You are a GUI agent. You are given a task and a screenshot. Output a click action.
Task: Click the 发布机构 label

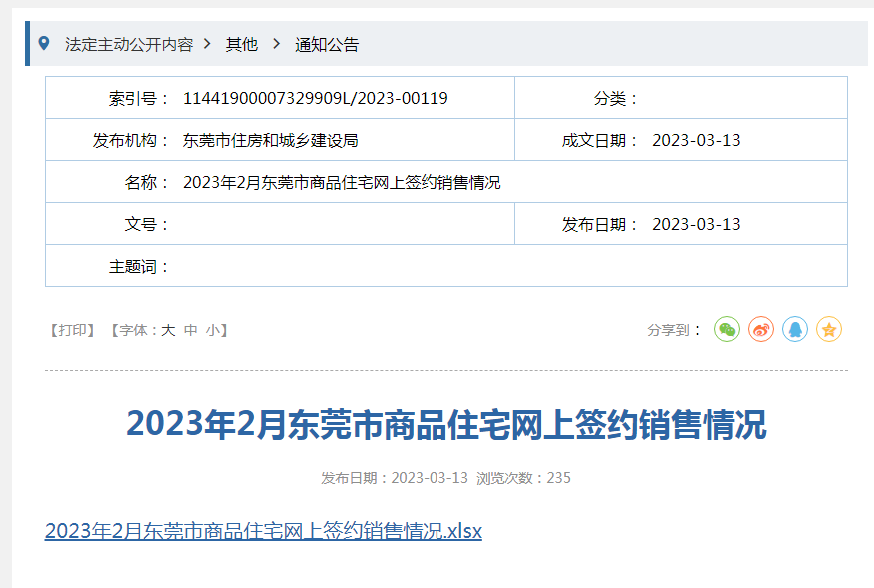point(131,140)
